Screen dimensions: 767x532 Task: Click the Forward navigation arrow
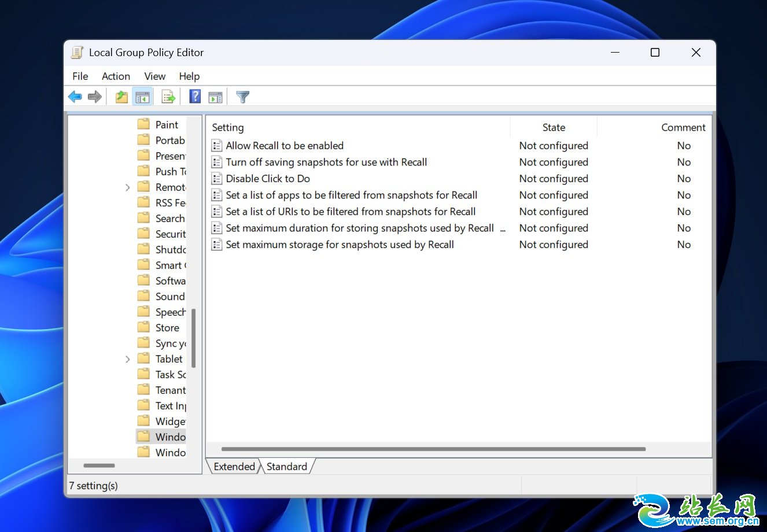click(x=94, y=97)
